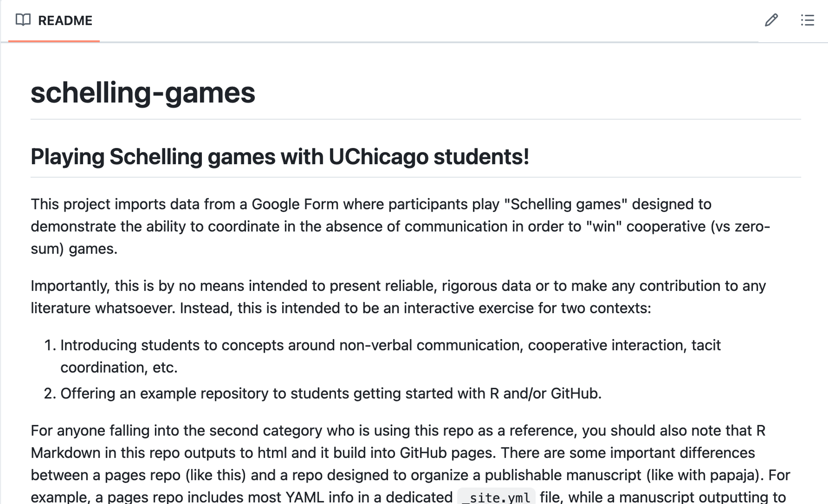
Task: Click the book icon beside README
Action: pyautogui.click(x=23, y=20)
